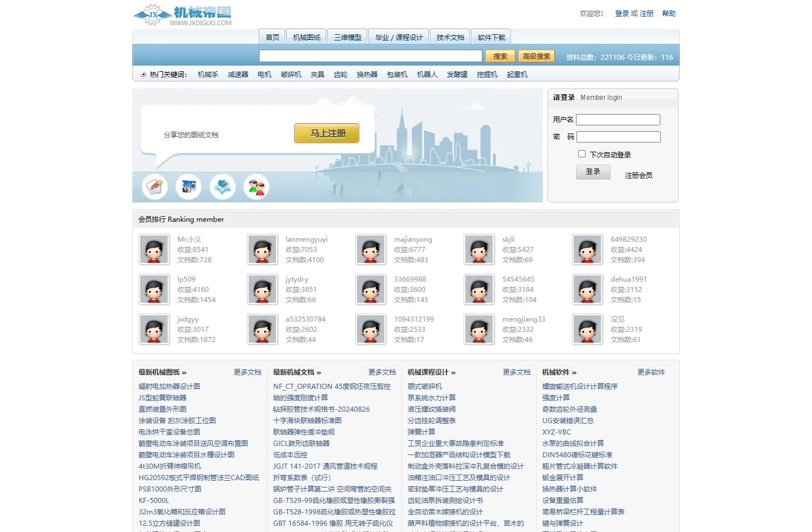This screenshot has width=812, height=532.
Task: Open the 帮助 link
Action: click(x=669, y=13)
